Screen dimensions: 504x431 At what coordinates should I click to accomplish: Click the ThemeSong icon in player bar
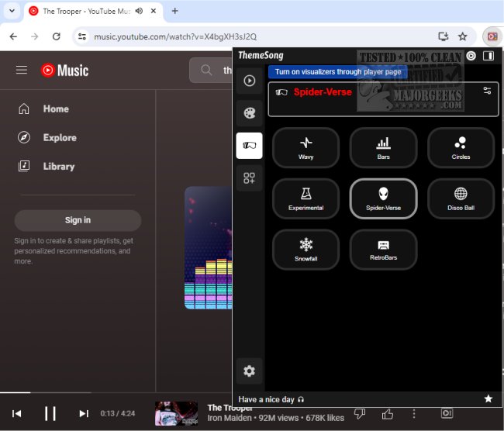pyautogui.click(x=447, y=413)
